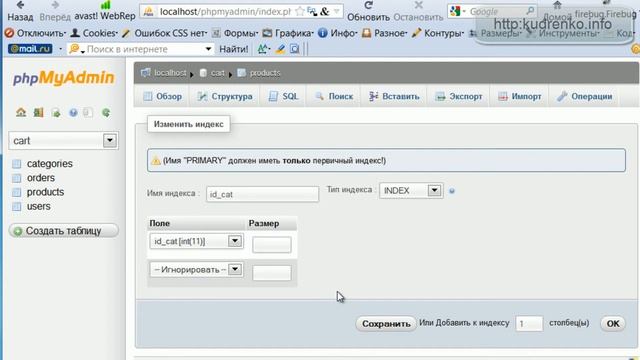
Task: Click the browser address bar URL
Action: [225, 11]
